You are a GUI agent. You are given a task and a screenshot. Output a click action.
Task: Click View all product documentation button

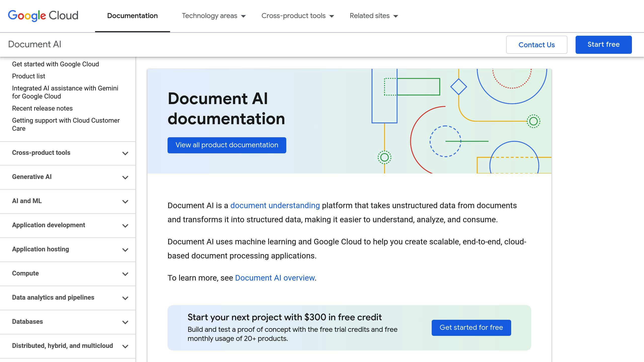point(227,145)
